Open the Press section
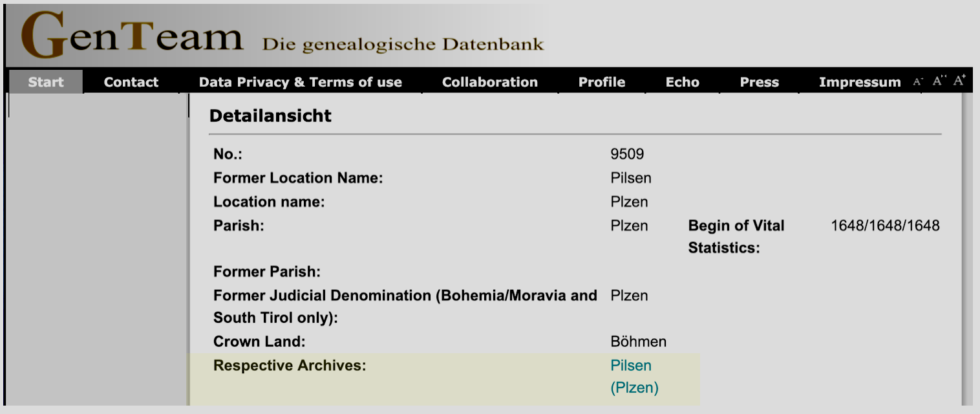This screenshot has height=414, width=980. click(760, 82)
